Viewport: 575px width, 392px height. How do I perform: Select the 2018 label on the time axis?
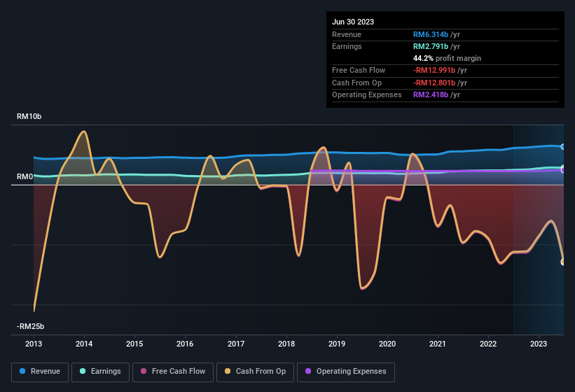286,344
